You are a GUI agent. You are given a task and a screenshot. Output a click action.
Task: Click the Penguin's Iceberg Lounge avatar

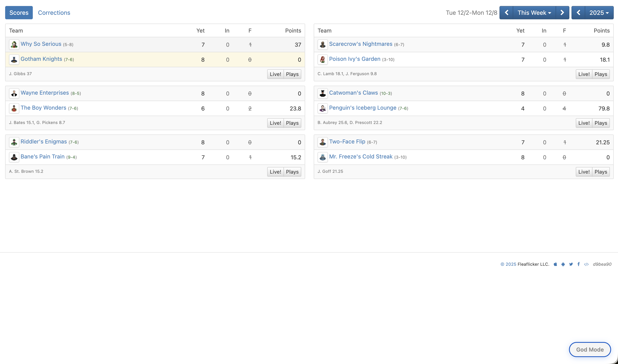[x=323, y=108]
